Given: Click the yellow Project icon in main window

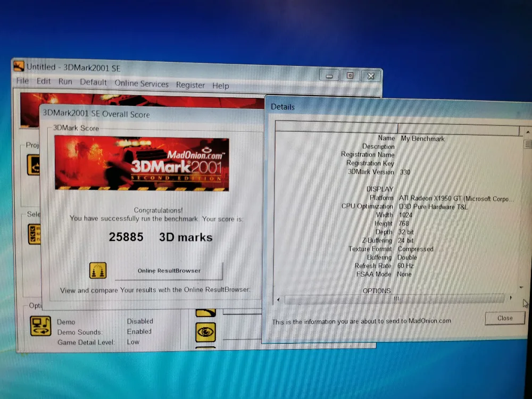Looking at the screenshot, I should [33, 164].
